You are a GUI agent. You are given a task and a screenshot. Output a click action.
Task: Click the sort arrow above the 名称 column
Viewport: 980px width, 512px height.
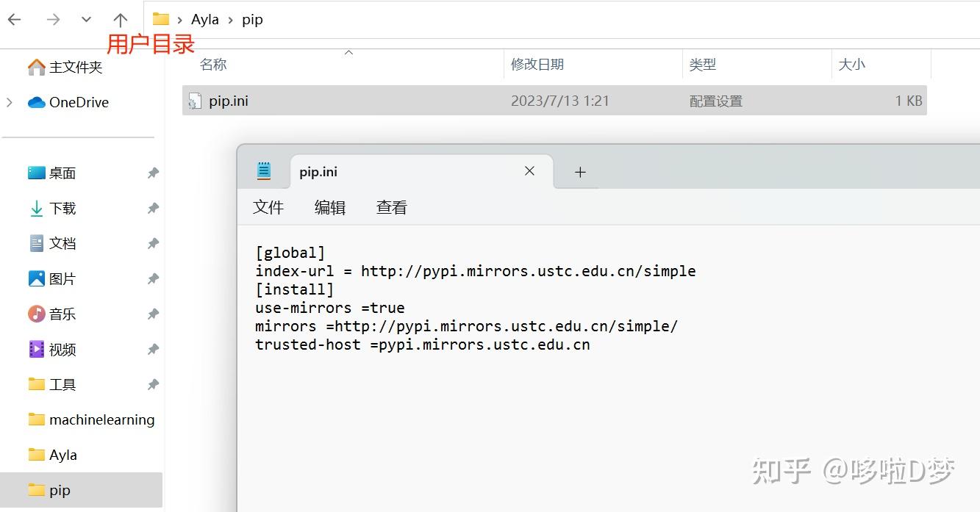tap(349, 53)
